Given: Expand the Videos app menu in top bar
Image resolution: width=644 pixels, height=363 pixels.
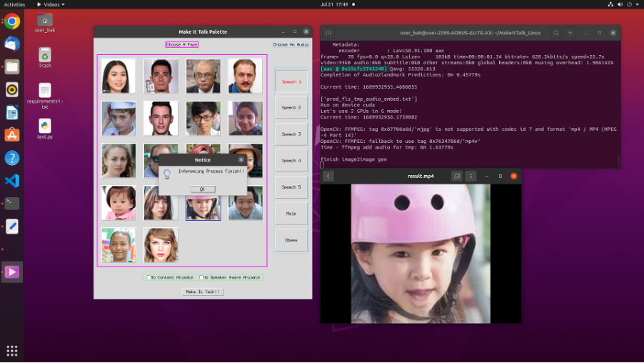Looking at the screenshot, I should coord(51,4).
